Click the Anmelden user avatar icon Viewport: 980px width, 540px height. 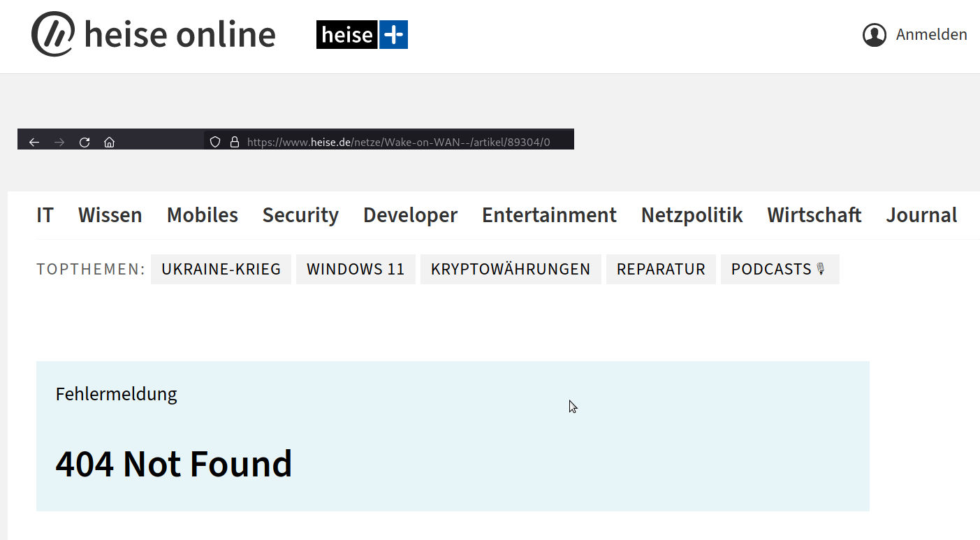pos(874,35)
